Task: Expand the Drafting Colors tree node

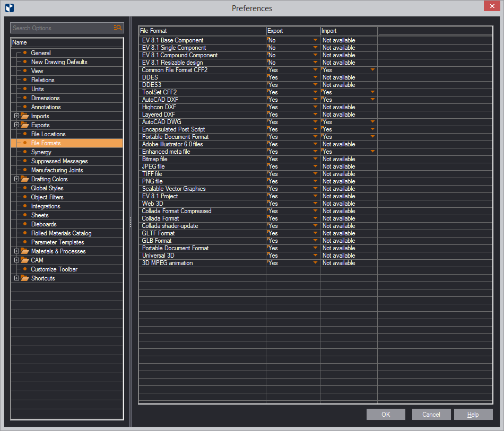Action: [17, 179]
